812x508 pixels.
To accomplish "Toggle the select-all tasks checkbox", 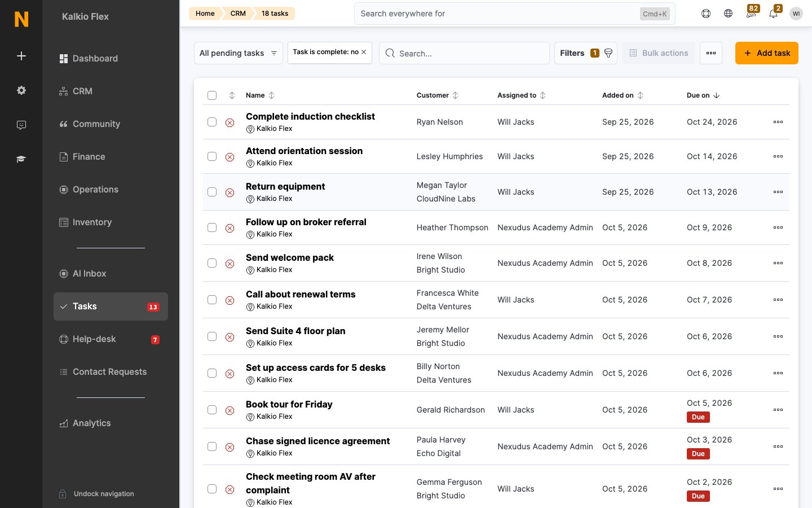I will pos(212,95).
